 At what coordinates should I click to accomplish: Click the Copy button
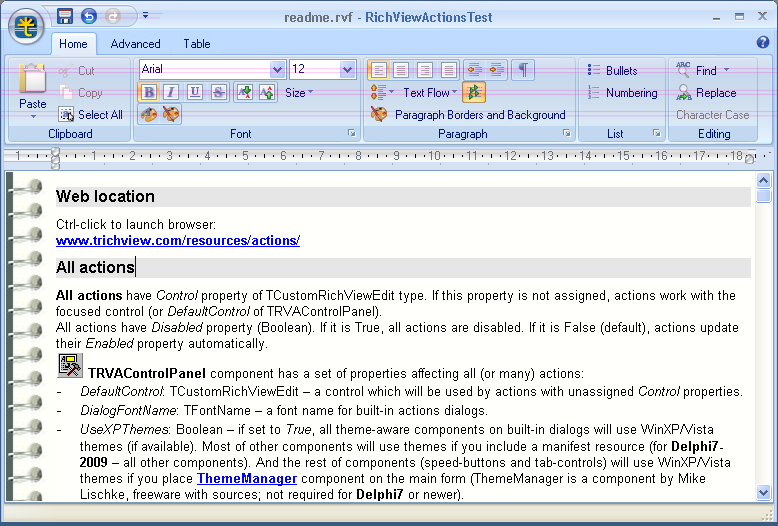pos(81,93)
